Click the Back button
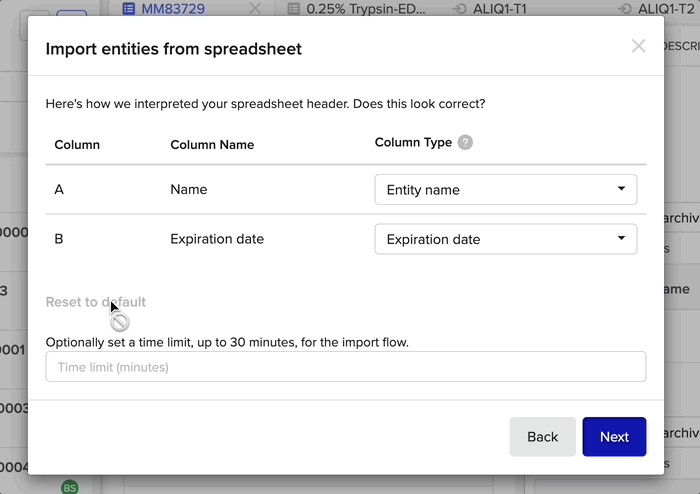The height and width of the screenshot is (494, 700). (x=542, y=437)
